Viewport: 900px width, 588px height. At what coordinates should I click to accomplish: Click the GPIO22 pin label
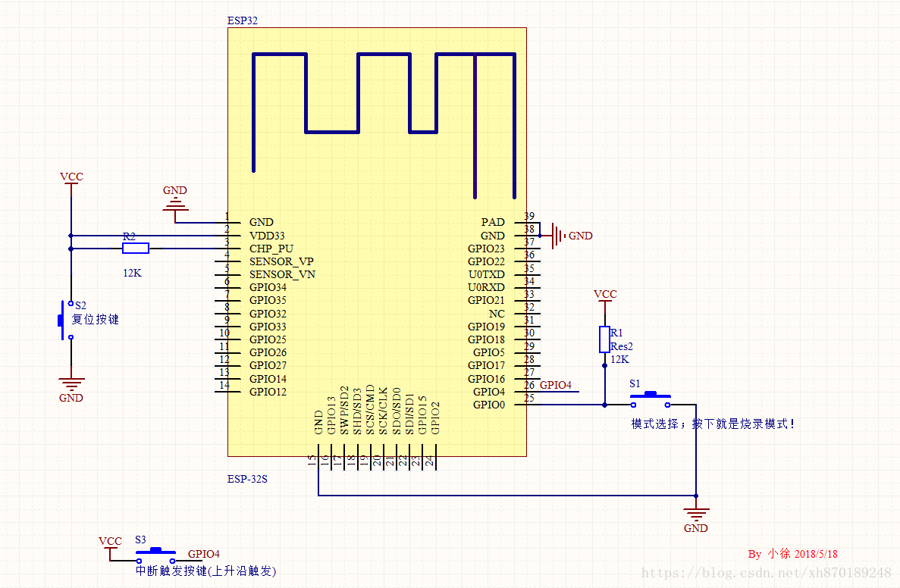click(486, 261)
